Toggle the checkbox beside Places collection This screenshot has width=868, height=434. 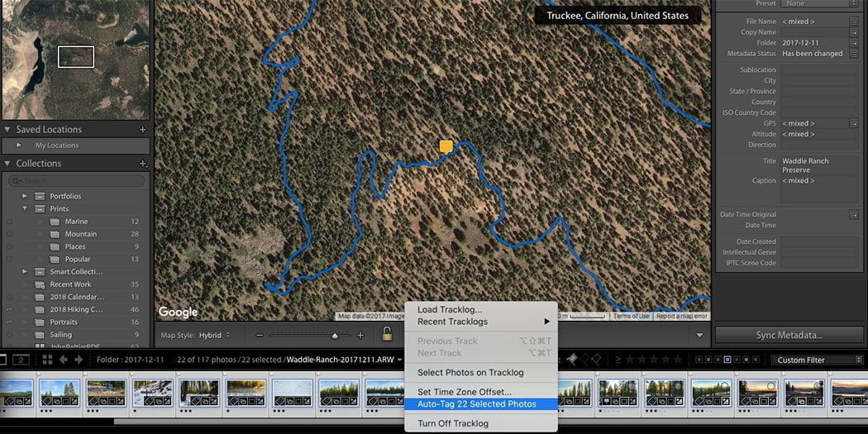9,247
